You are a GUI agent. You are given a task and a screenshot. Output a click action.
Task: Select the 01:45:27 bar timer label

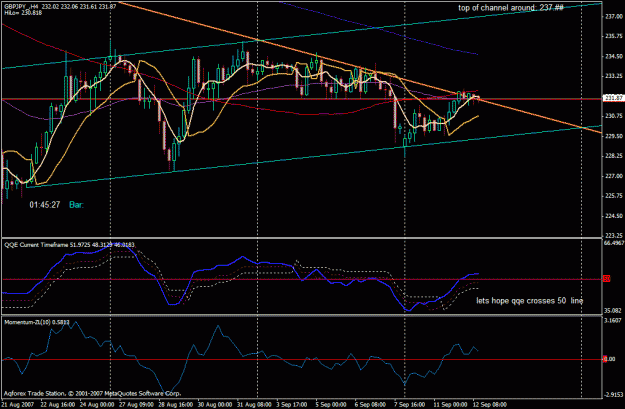click(45, 205)
